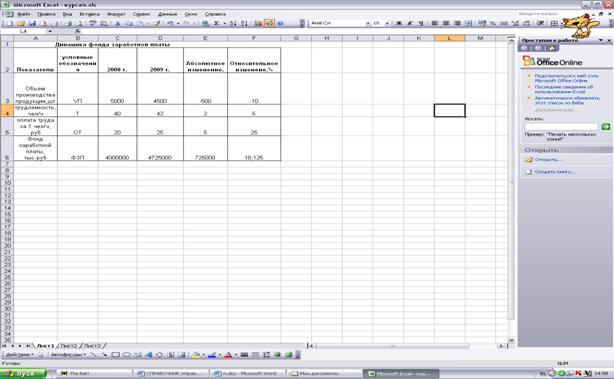
Task: Click the task pane search input field
Action: pos(561,126)
